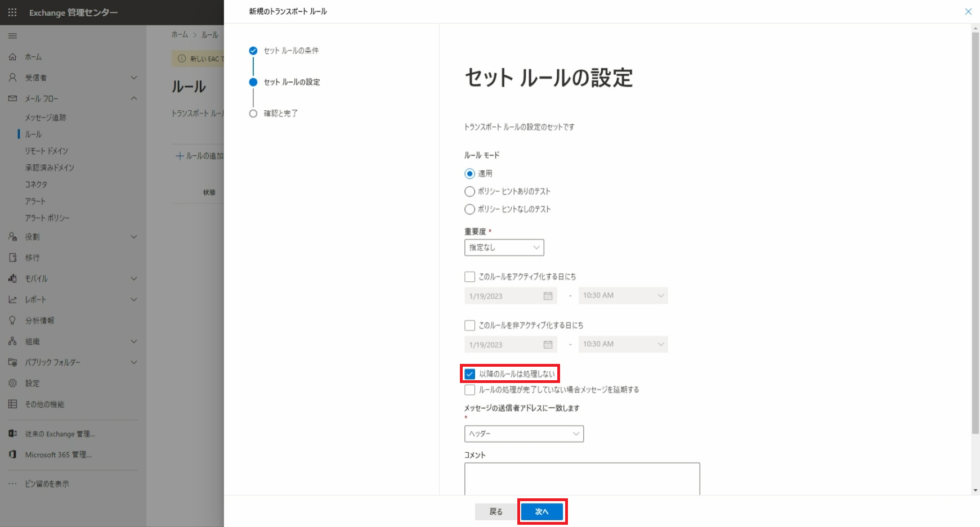The image size is (980, 527).
Task: Click the 次へ button
Action: coord(542,511)
